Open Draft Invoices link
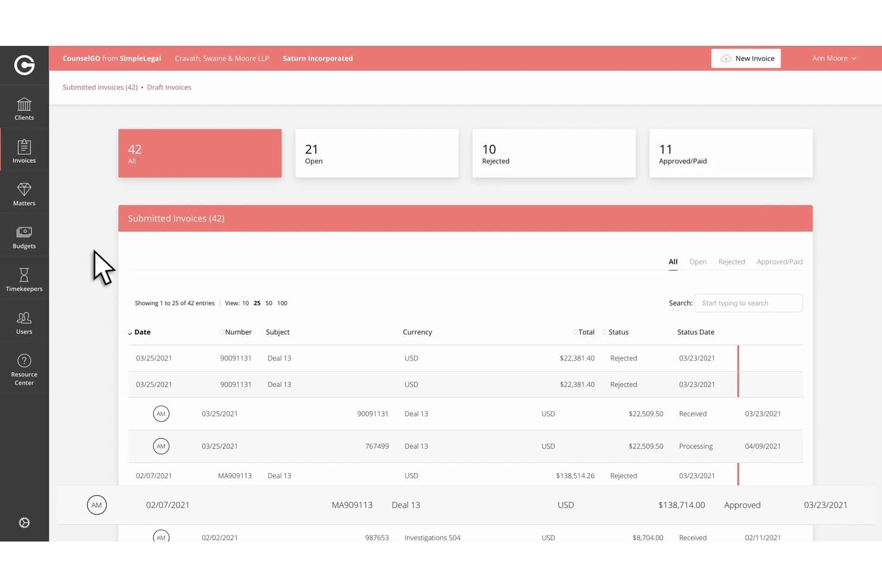This screenshot has height=588, width=882. tap(169, 87)
